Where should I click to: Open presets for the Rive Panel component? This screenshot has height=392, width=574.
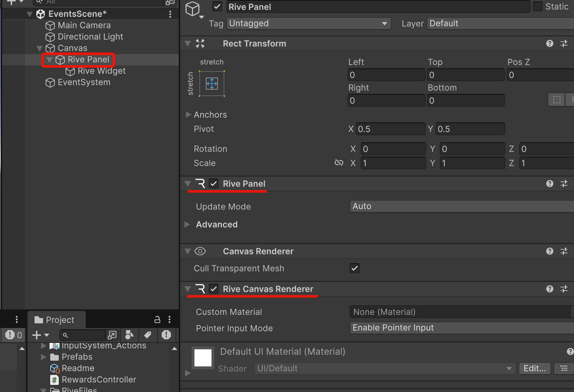click(x=564, y=184)
